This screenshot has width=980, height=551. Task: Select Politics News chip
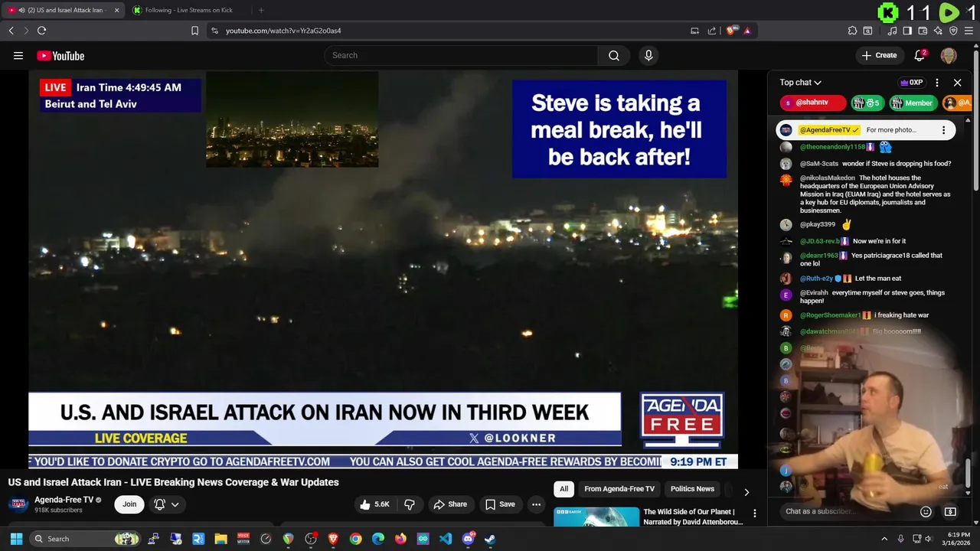[x=692, y=489]
